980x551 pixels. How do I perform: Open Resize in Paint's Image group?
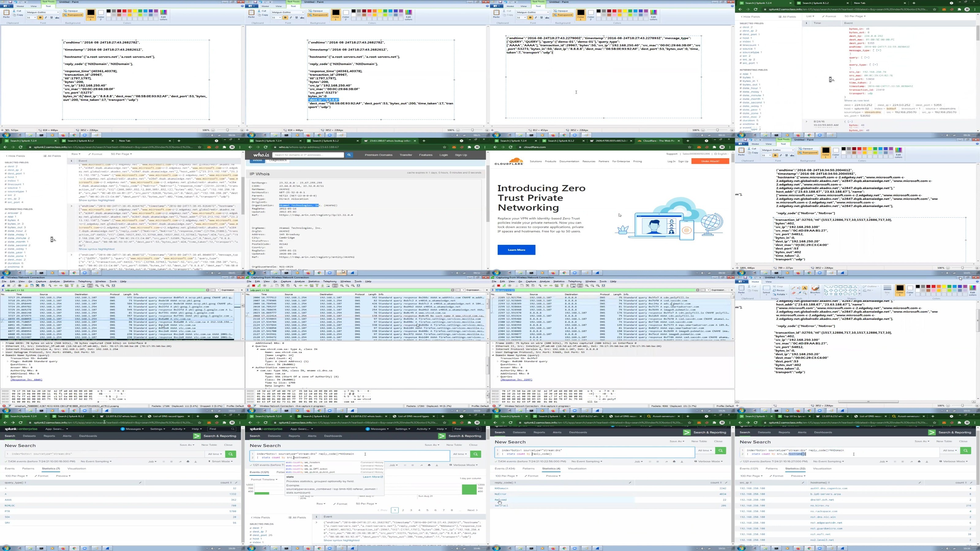click(x=779, y=290)
